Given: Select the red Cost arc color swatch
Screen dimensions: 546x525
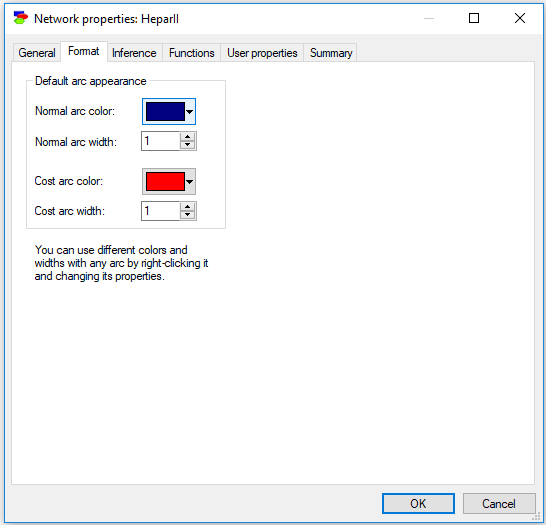Looking at the screenshot, I should pos(165,182).
